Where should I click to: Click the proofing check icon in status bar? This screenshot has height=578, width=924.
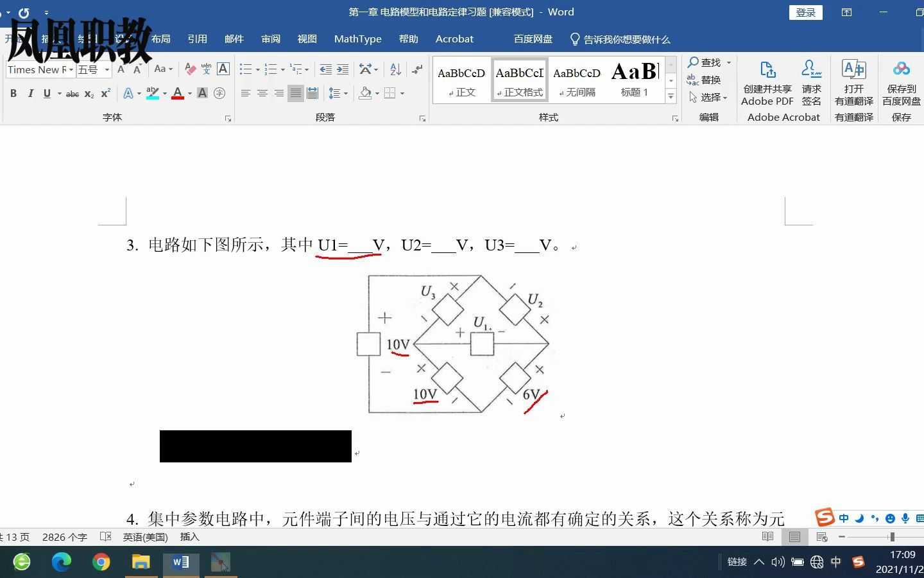click(106, 537)
